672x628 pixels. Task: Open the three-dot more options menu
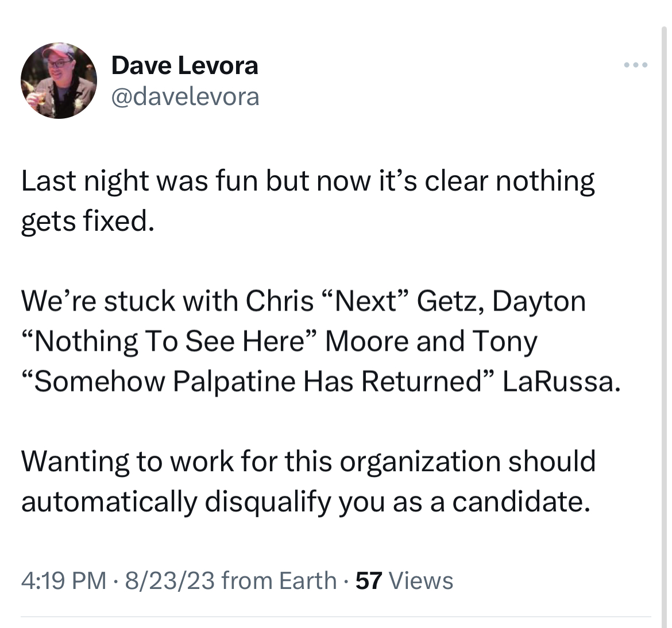(636, 65)
